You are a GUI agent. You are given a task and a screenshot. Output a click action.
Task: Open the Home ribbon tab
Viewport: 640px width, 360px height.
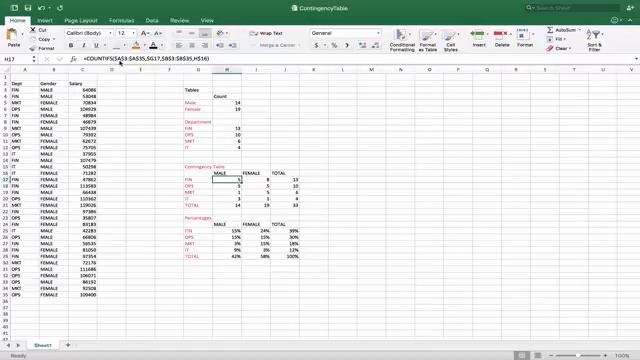tap(18, 20)
